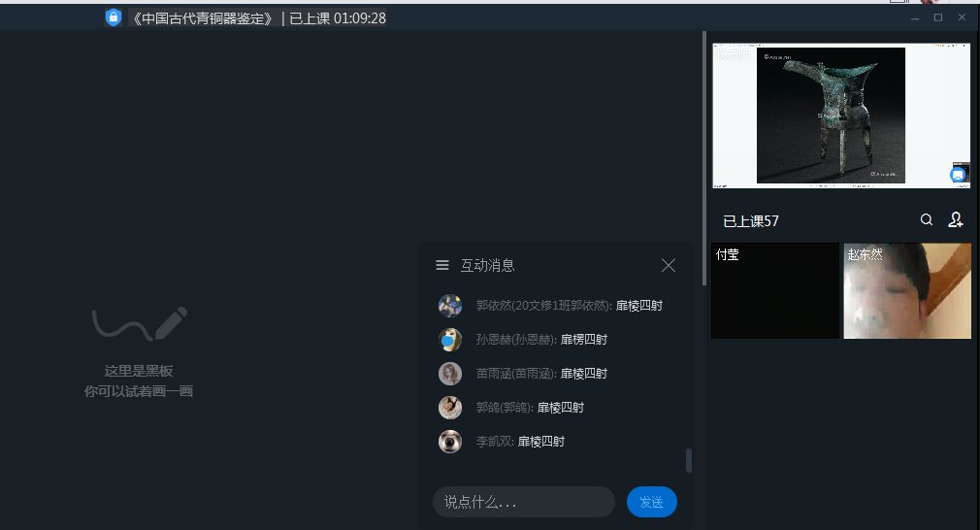Click the sender name 郭鸽(郭鸽)

point(505,408)
